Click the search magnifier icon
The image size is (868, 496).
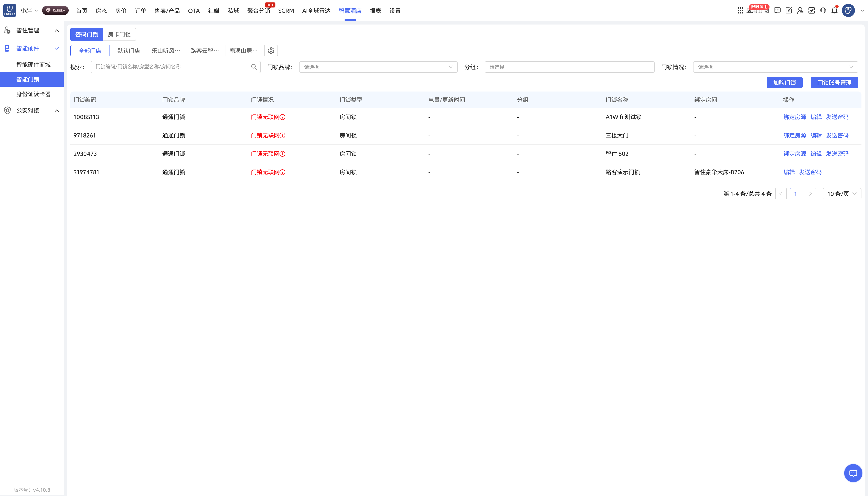254,67
